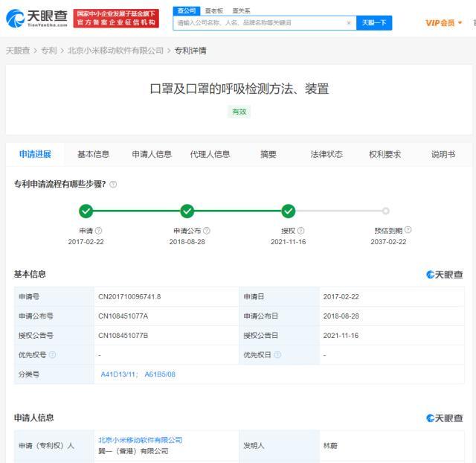
Task: Select publication number CN108451077A
Action: click(x=123, y=316)
